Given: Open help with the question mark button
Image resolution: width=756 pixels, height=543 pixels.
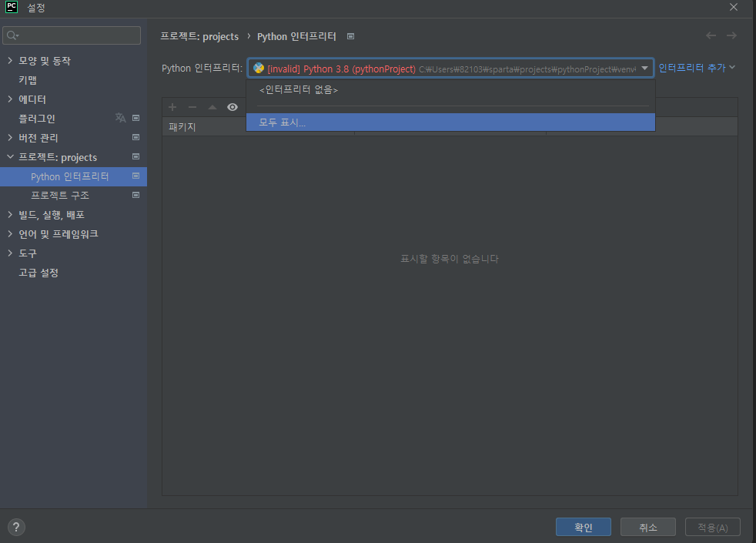Looking at the screenshot, I should point(16,527).
